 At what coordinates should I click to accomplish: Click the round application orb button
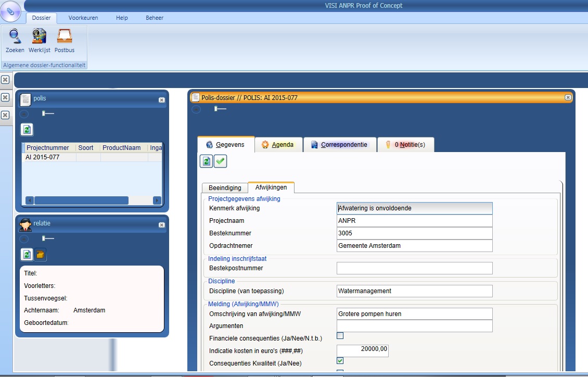click(10, 11)
